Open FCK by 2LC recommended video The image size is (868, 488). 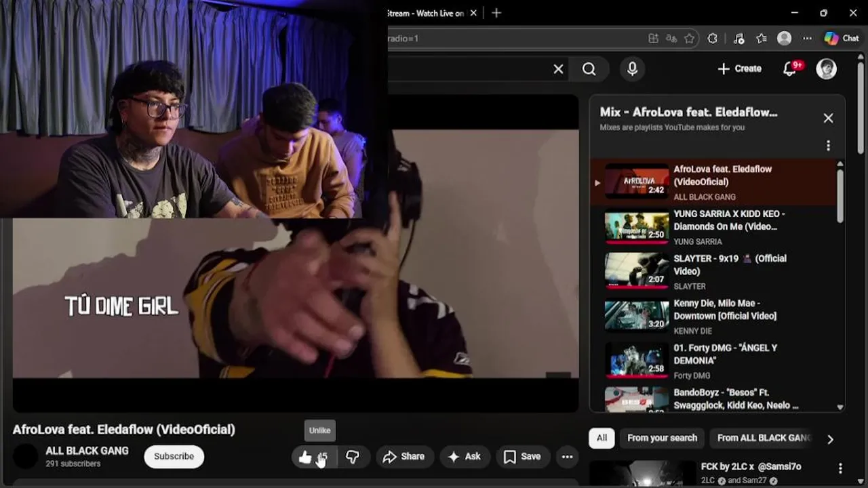[x=751, y=467]
